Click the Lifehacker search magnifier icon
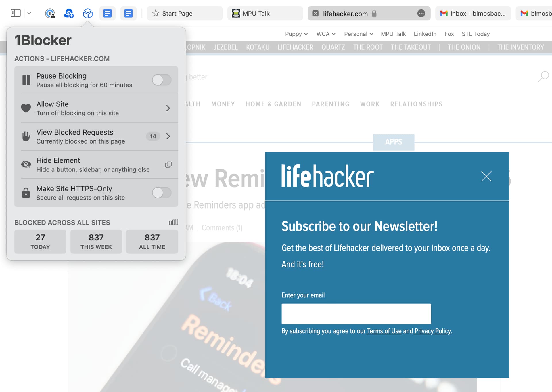This screenshot has height=392, width=552. [x=543, y=77]
